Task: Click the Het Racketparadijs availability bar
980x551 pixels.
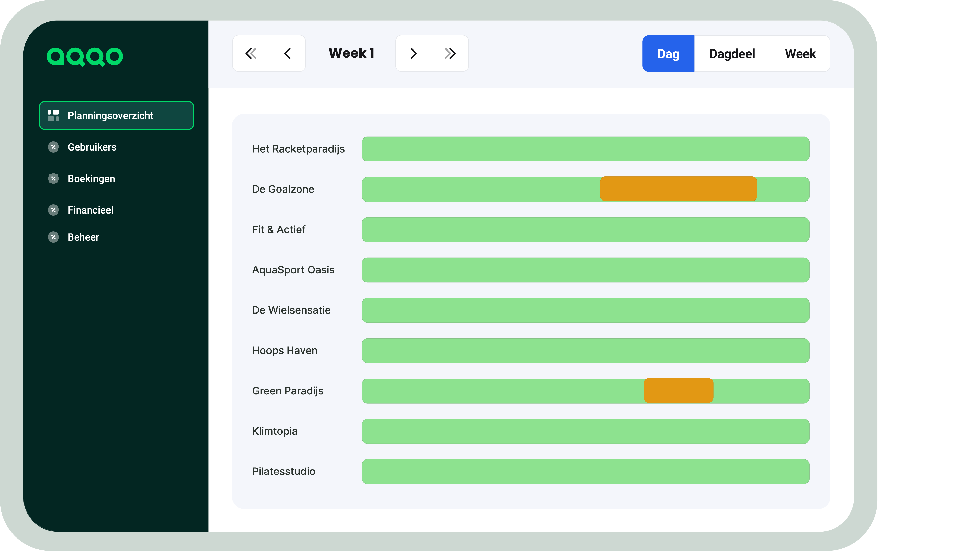Action: tap(585, 149)
